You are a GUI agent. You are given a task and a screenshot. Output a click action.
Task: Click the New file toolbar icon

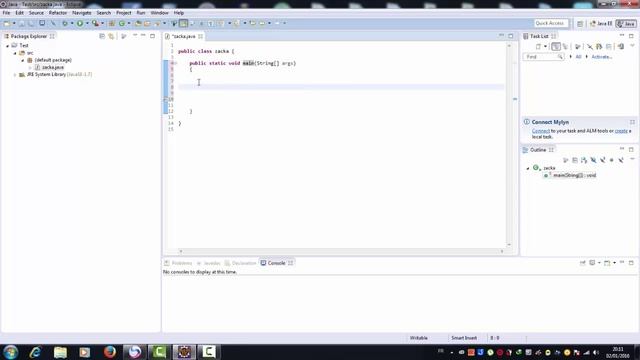[7, 24]
